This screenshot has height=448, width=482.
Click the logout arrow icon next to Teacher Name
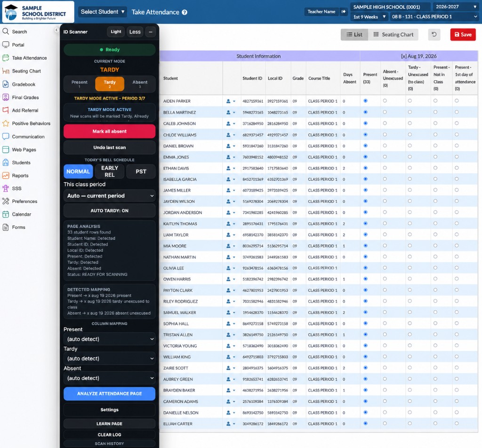pos(343,12)
